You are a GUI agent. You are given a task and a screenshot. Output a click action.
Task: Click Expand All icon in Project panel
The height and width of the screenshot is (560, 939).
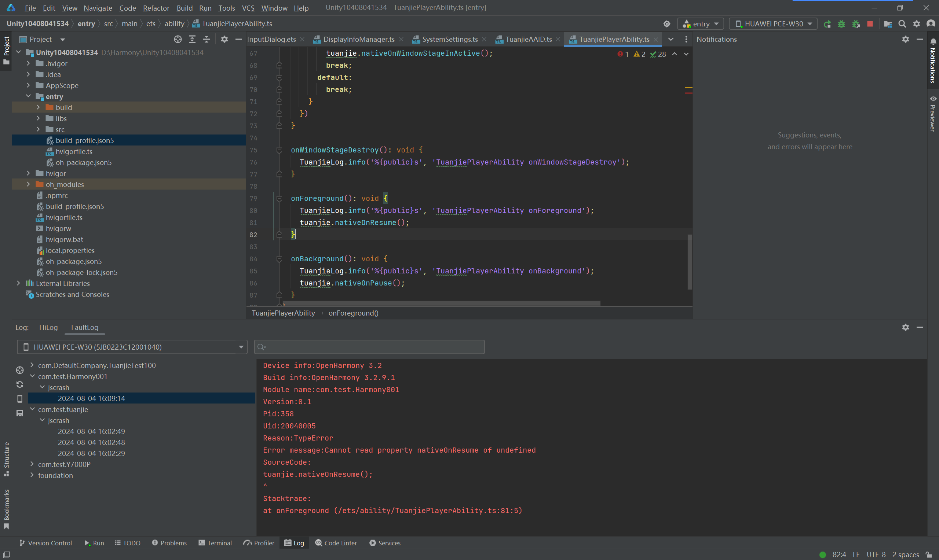coord(192,39)
